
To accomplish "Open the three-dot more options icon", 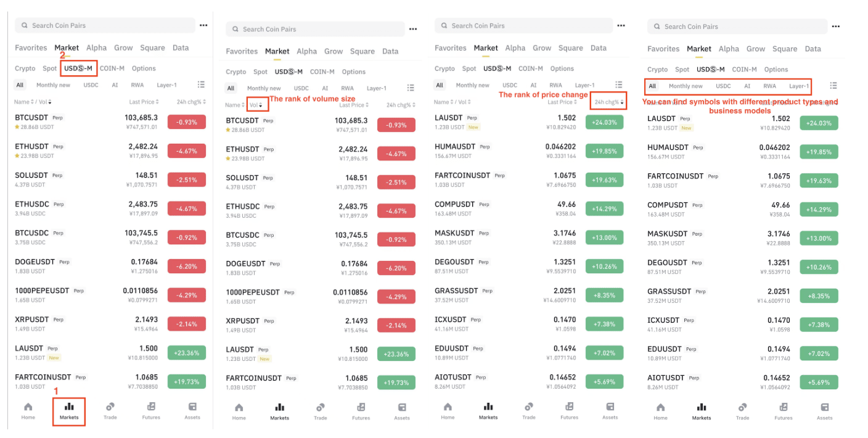I will 203,25.
